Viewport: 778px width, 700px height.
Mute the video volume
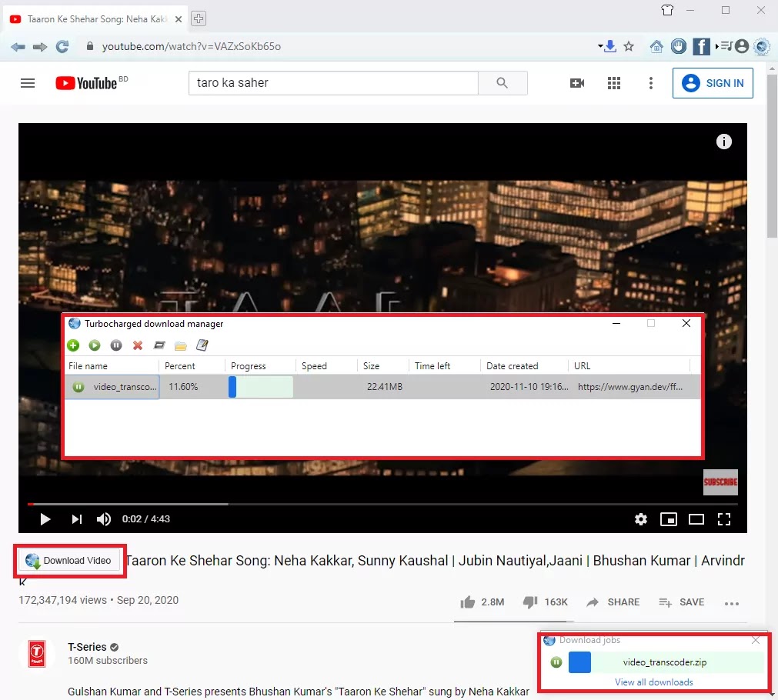[x=103, y=519]
